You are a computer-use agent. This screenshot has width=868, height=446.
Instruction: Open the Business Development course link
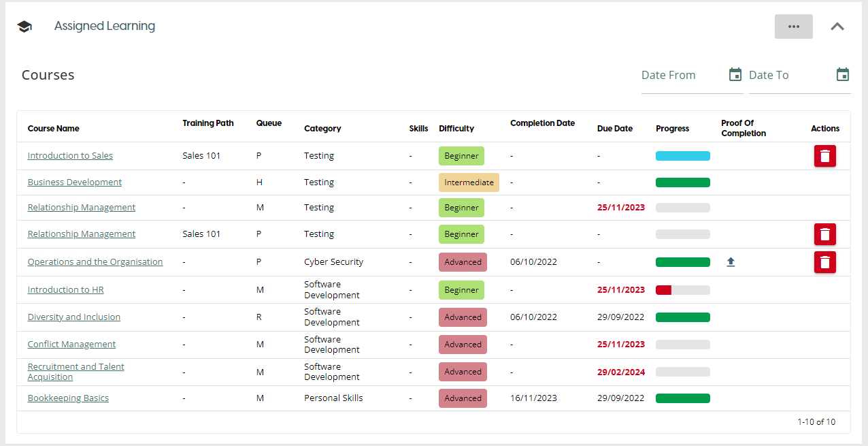(75, 182)
